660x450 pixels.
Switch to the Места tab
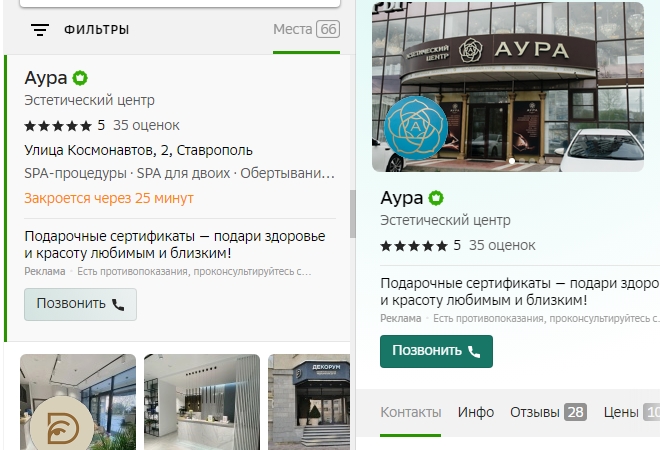[306, 30]
